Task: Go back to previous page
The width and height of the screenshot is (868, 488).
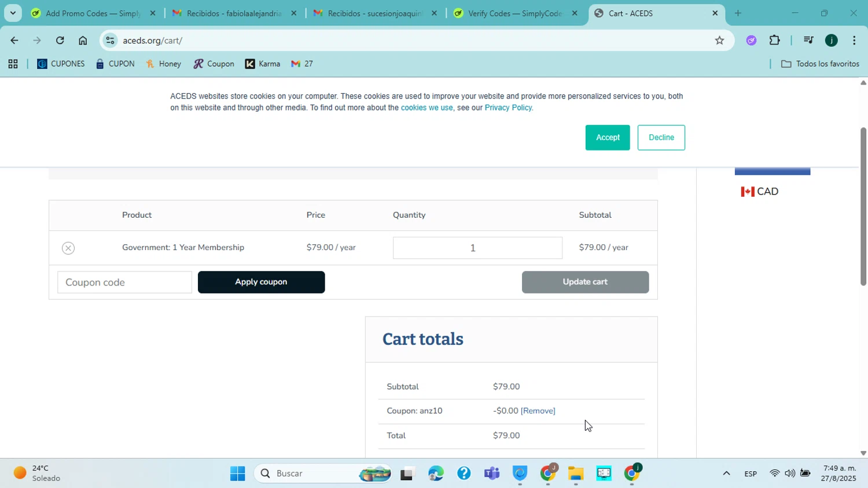Action: [14, 41]
